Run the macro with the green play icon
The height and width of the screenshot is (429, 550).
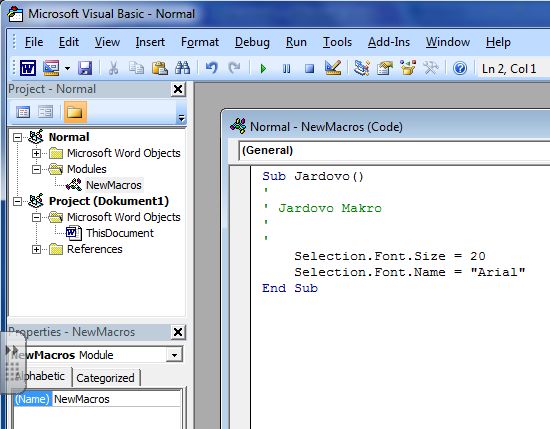point(263,68)
